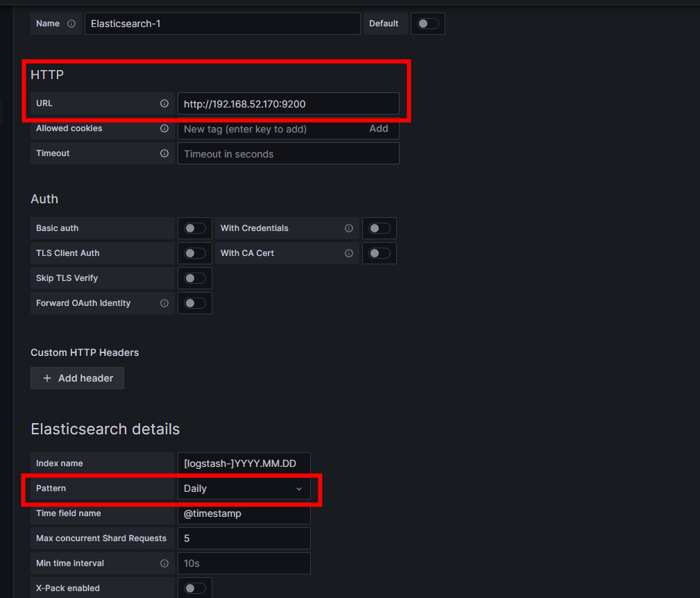This screenshot has height=598, width=700.
Task: Click the Timeout info icon
Action: coord(164,153)
